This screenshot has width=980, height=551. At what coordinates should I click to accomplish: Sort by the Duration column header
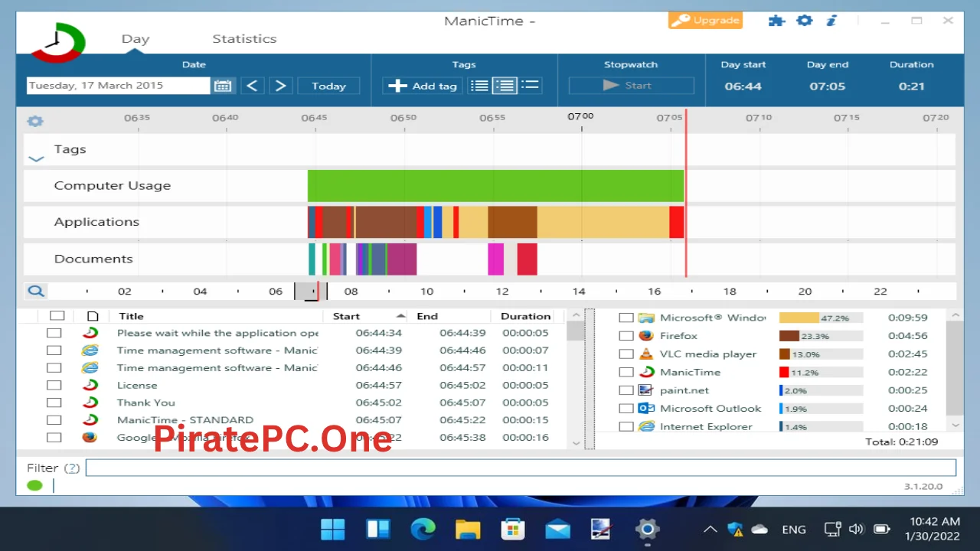[x=525, y=316]
